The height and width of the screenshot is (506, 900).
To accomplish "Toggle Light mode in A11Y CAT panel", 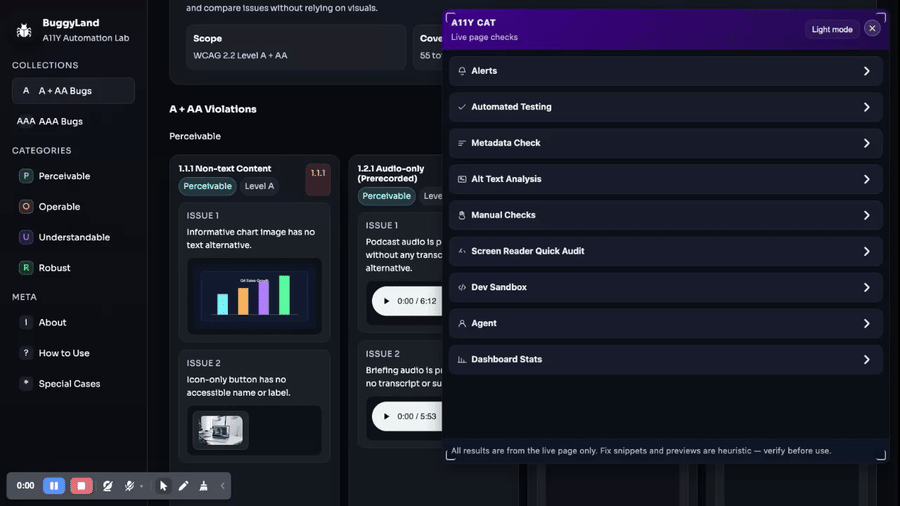I will pyautogui.click(x=831, y=29).
